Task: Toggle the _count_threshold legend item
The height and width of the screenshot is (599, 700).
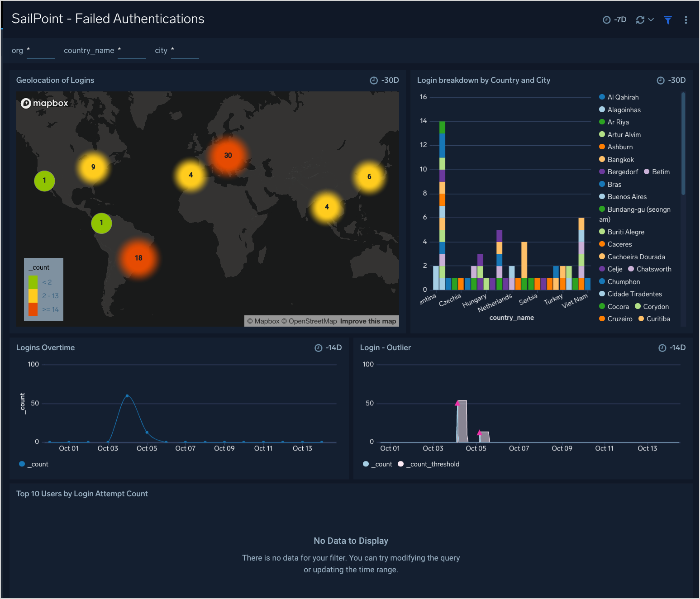Action: click(x=432, y=464)
